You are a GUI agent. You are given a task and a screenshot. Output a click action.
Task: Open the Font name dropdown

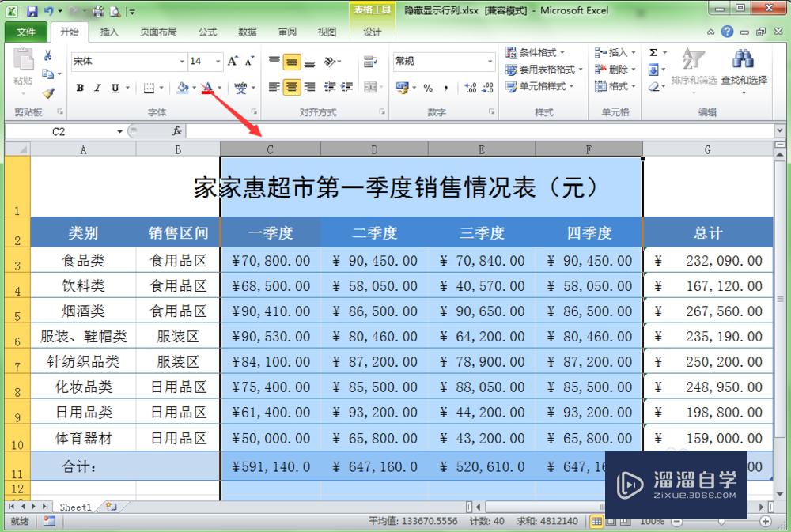(x=127, y=62)
